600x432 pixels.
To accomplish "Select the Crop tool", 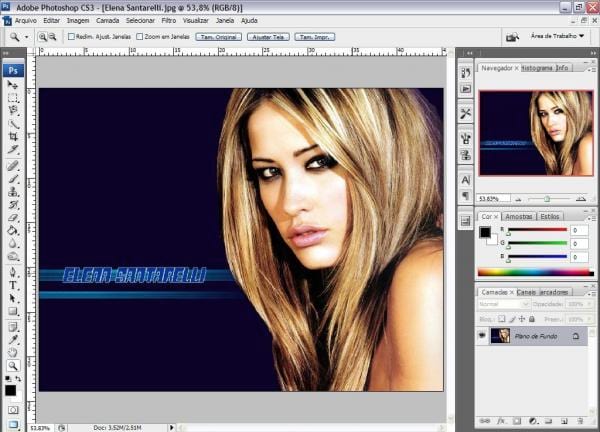I will pyautogui.click(x=13, y=137).
